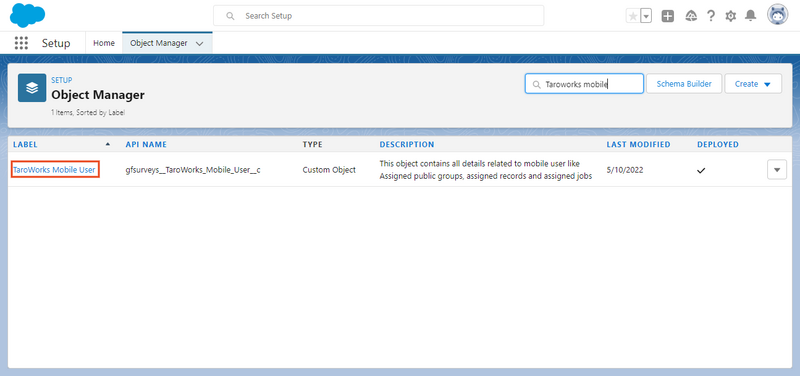This screenshot has height=376, width=800.
Task: Click the TYPE column header
Action: pos(312,144)
